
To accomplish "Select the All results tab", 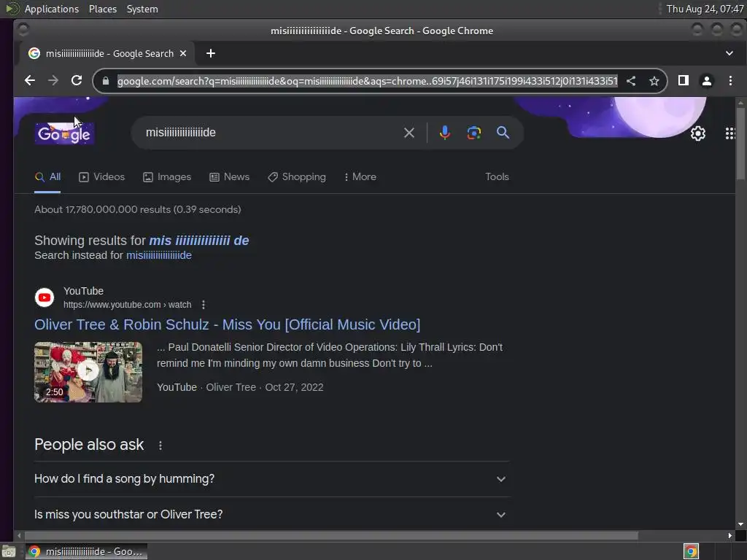I will click(x=47, y=176).
